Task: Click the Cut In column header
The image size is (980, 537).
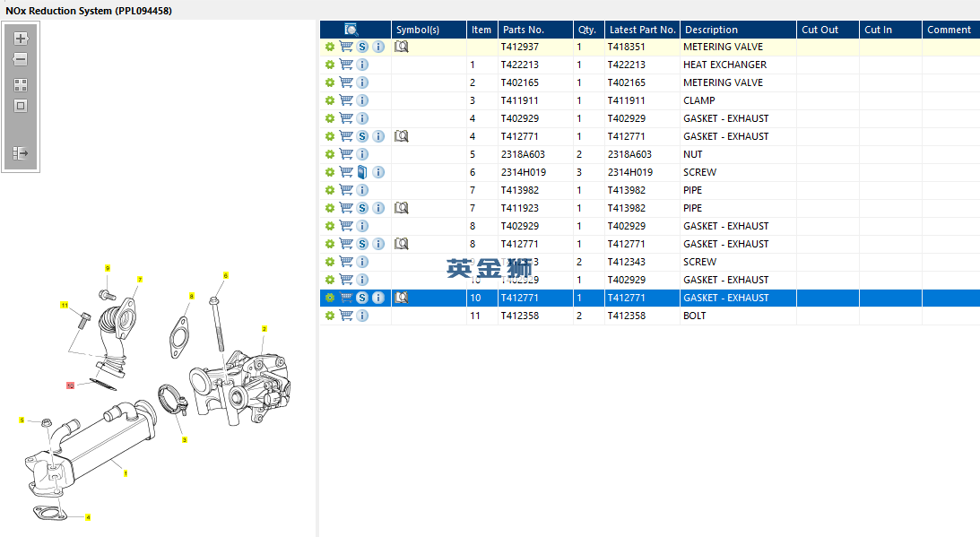Action: coord(890,30)
